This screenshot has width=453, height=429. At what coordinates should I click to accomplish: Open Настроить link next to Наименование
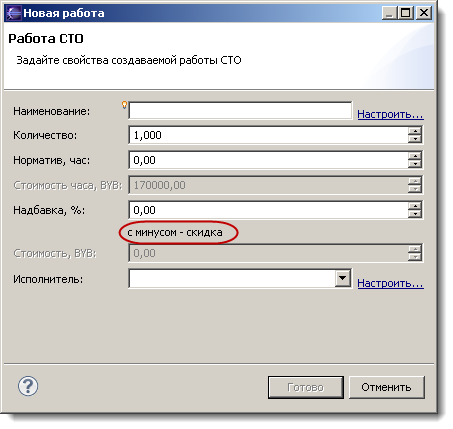(x=390, y=114)
